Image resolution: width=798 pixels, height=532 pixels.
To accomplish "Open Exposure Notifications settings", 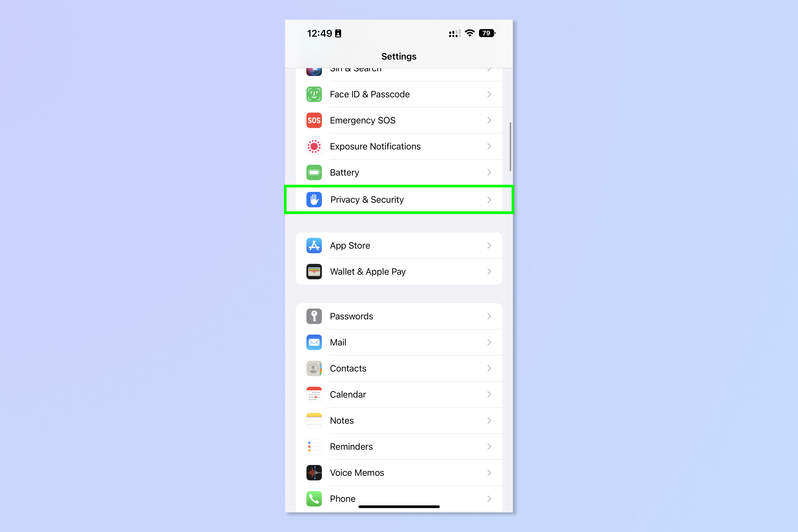I will (399, 146).
